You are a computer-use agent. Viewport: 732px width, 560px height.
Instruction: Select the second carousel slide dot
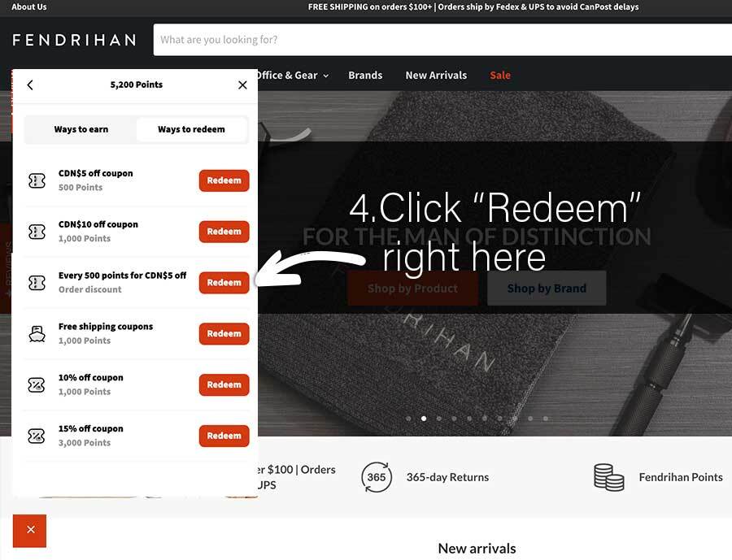point(424,419)
